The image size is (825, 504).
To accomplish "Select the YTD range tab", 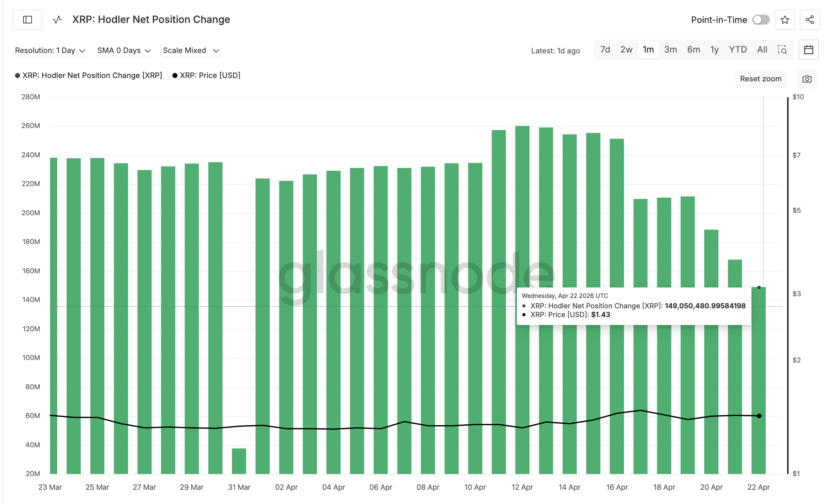I will pyautogui.click(x=738, y=49).
